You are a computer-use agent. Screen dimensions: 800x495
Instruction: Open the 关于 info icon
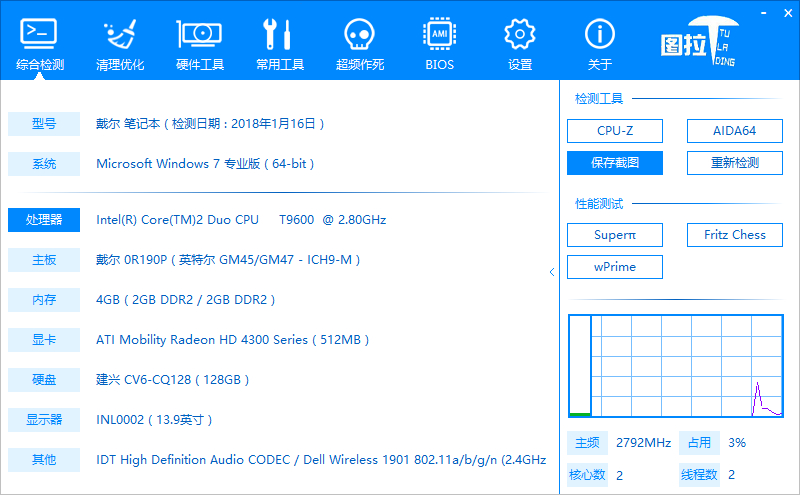pyautogui.click(x=599, y=34)
